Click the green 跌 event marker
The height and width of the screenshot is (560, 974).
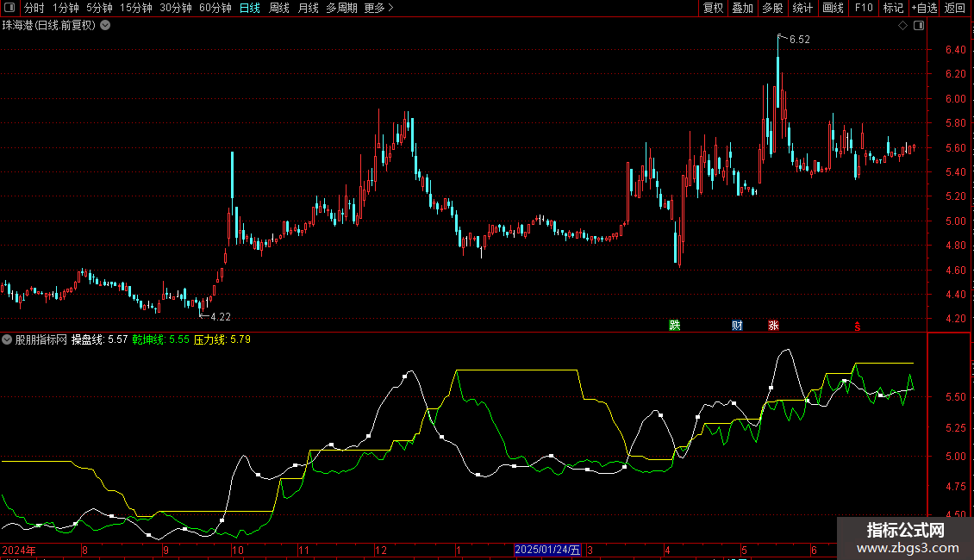pyautogui.click(x=675, y=326)
